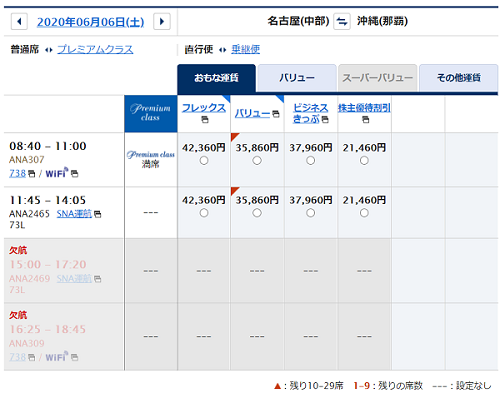This screenshot has width=500, height=398.
Task: Click the popup icon under 株主優待割引 header
Action: 366,120
